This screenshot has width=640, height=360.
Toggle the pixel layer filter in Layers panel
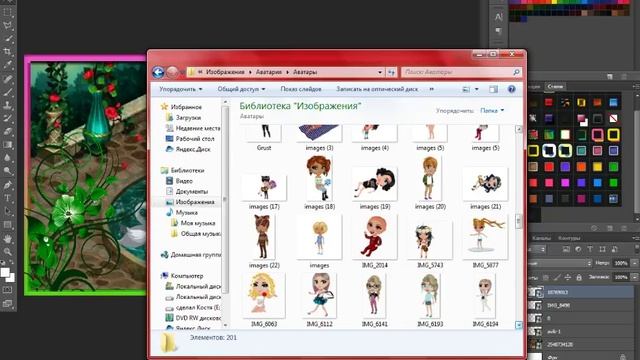[x=566, y=249]
